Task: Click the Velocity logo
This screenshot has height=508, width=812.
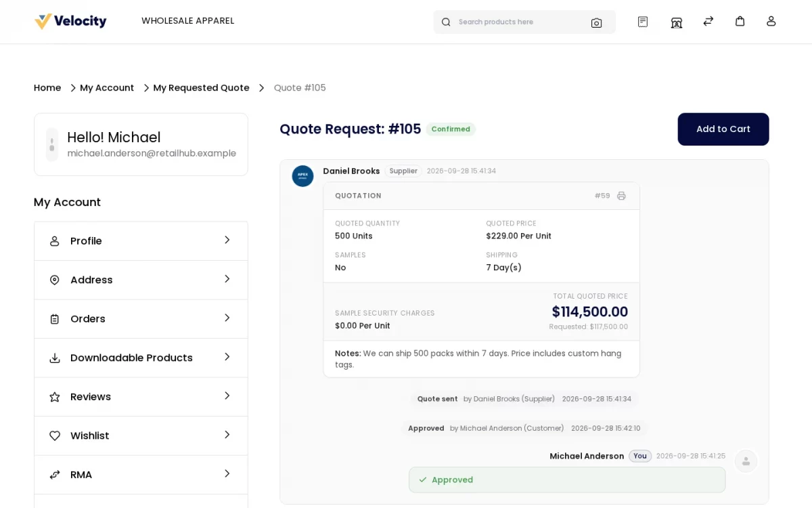Action: tap(70, 21)
